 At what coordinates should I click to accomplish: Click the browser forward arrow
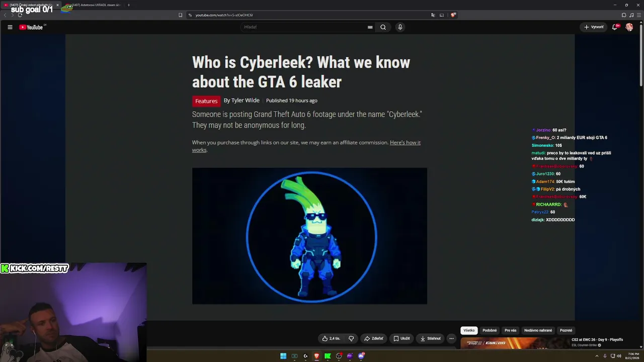point(13,15)
